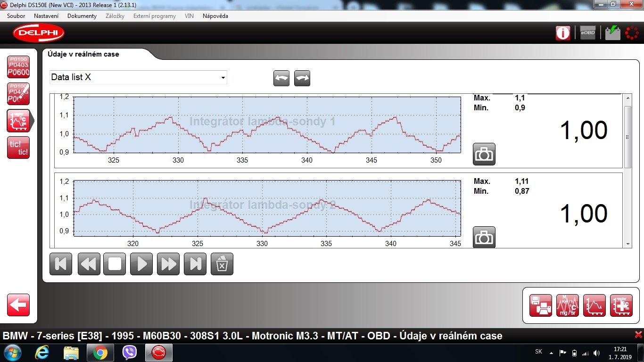Skip to the start of recording
Viewport: 644px width, 362px height.
[x=61, y=264]
